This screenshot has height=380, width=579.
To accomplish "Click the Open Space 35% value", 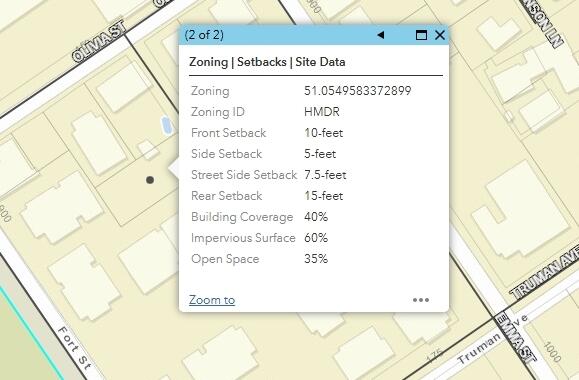I will (x=316, y=259).
